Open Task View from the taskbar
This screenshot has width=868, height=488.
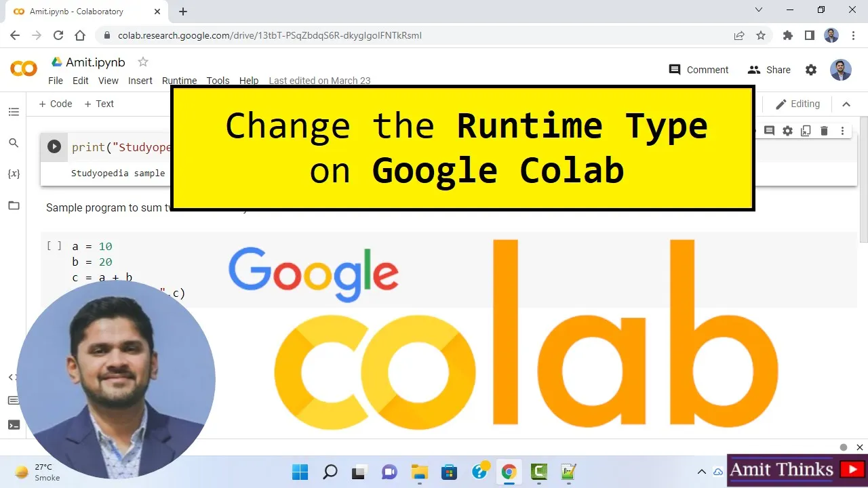pos(359,472)
